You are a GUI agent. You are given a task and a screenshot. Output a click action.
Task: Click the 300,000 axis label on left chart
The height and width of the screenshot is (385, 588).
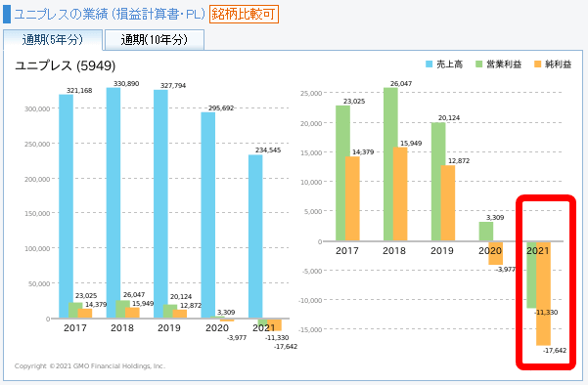click(x=37, y=109)
